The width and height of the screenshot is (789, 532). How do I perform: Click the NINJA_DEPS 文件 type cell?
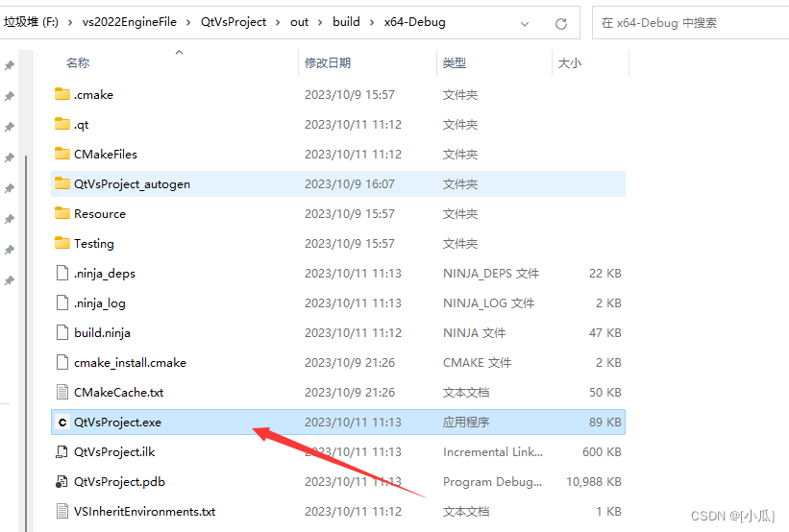coord(491,274)
